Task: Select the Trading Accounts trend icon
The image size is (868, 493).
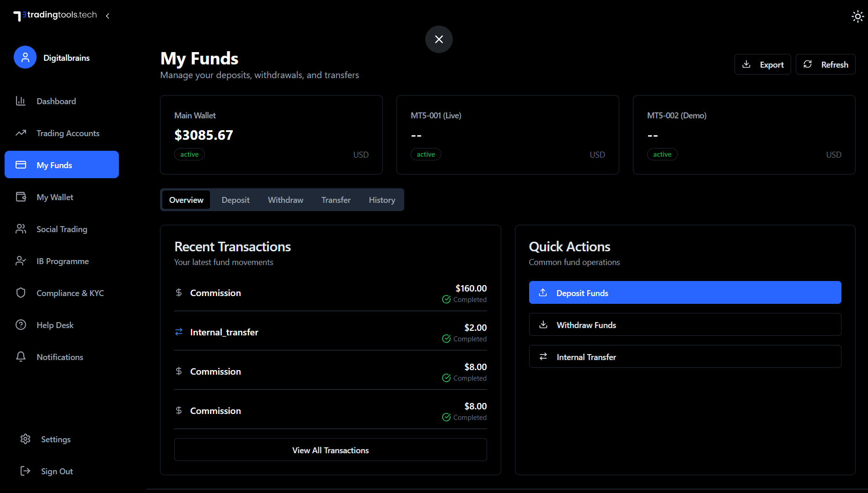Action: (x=21, y=133)
